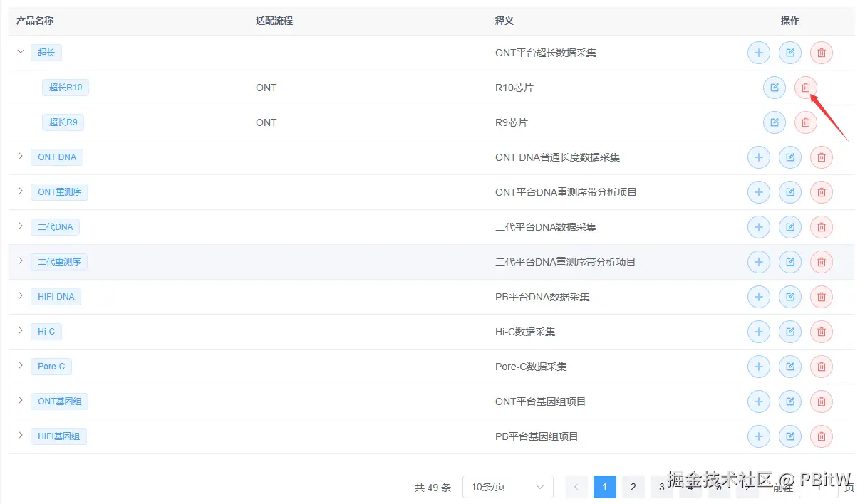Click the Pore-C tag

coord(51,367)
